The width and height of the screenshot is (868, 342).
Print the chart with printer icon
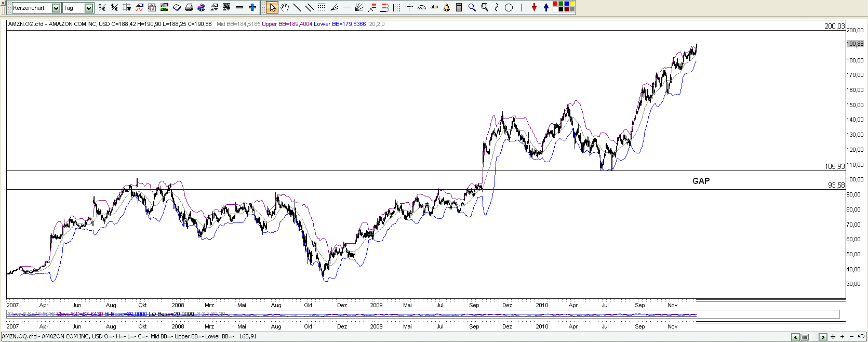[x=189, y=7]
